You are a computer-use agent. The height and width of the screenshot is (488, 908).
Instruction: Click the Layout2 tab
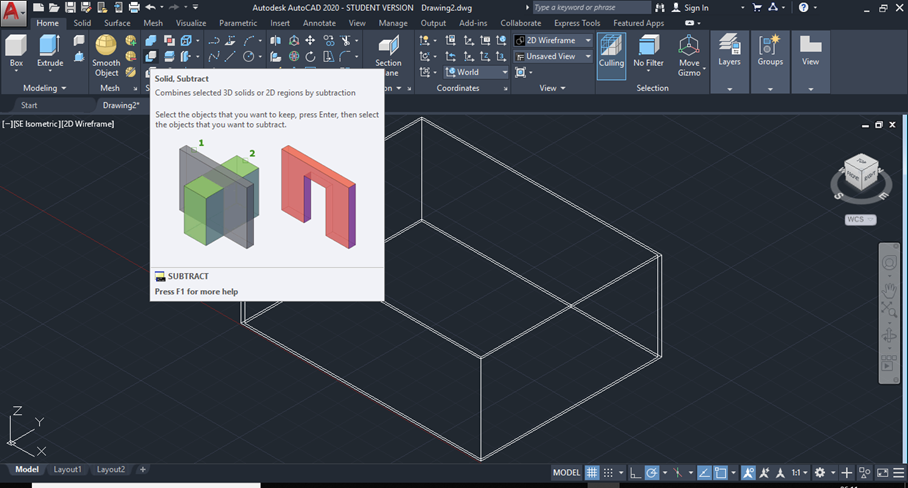111,469
